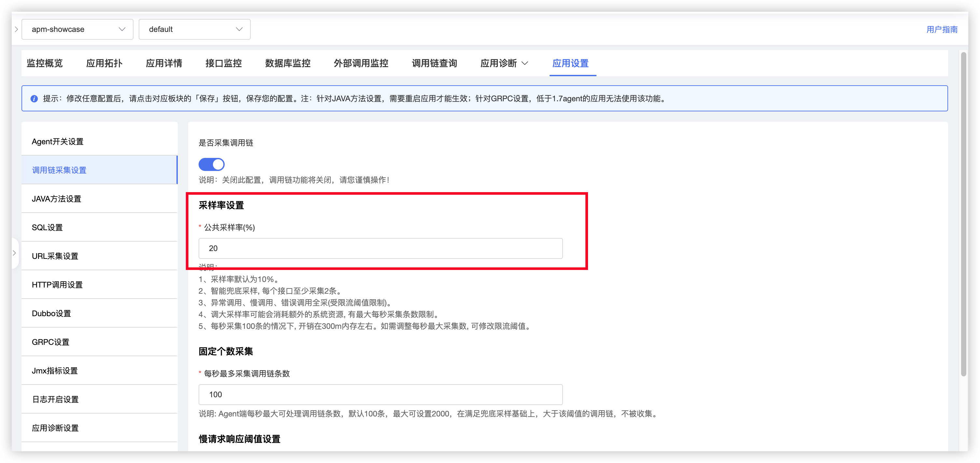Viewport: 980px width, 463px height.
Task: Select 应用诊断设置 in the settings menu
Action: tap(100, 428)
